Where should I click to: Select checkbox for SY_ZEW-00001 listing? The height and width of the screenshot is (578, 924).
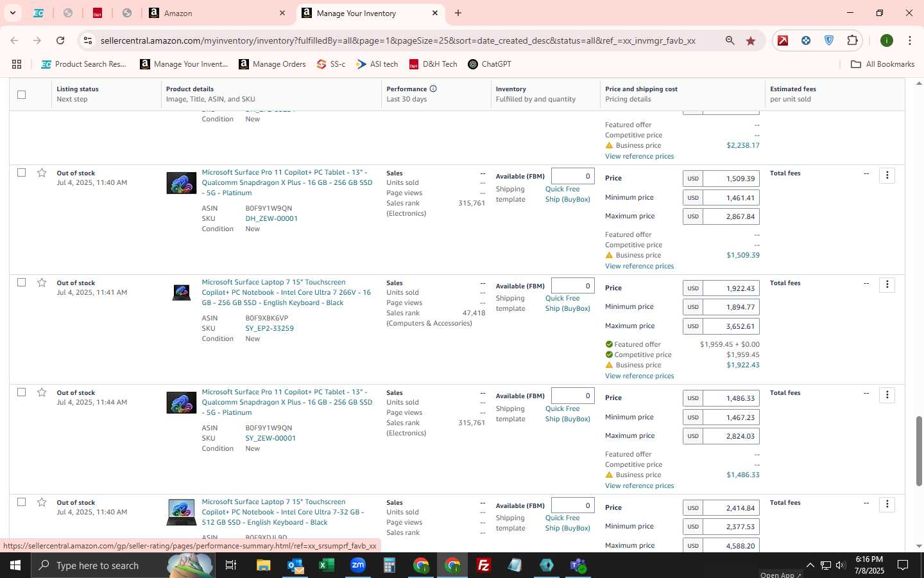point(21,392)
